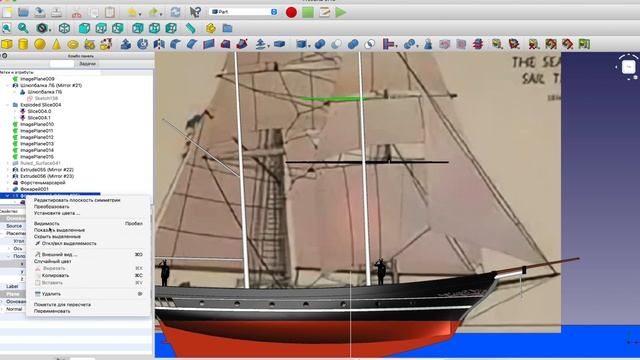The image size is (640, 360).
Task: Run macro with green play arrow
Action: 340,12
